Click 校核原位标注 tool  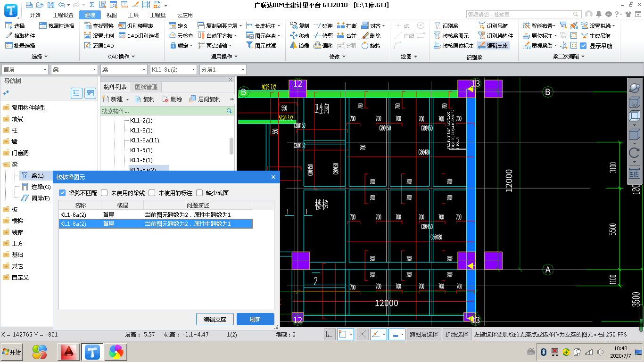tap(453, 46)
